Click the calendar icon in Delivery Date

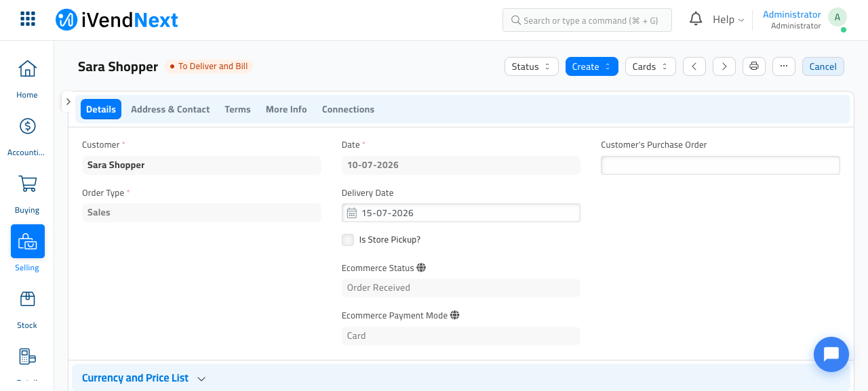pyautogui.click(x=352, y=213)
